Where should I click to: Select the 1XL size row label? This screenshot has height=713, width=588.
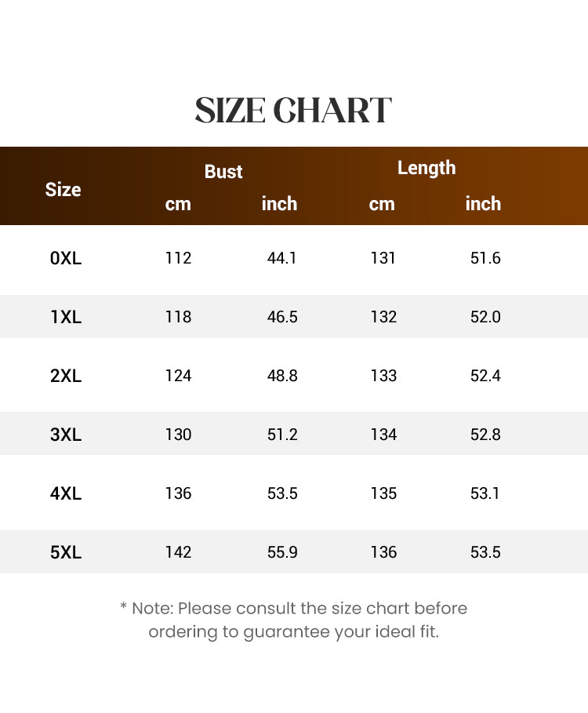[66, 316]
